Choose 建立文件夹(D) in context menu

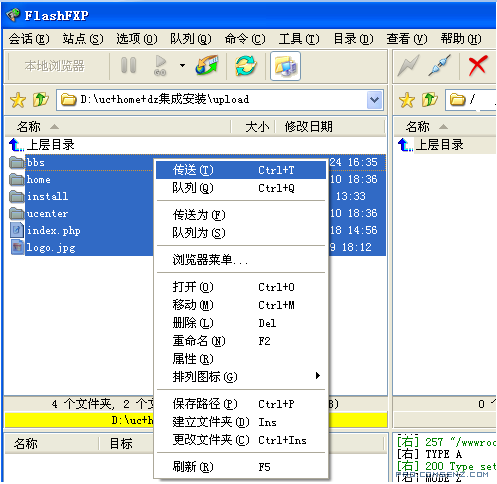coord(241,422)
